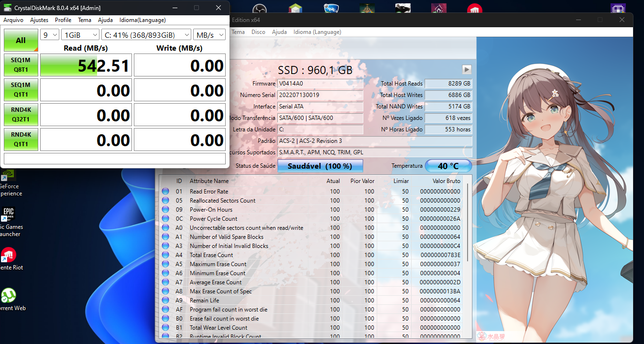
Task: Click the Total Host Reads value 8289 GB
Action: tap(448, 84)
